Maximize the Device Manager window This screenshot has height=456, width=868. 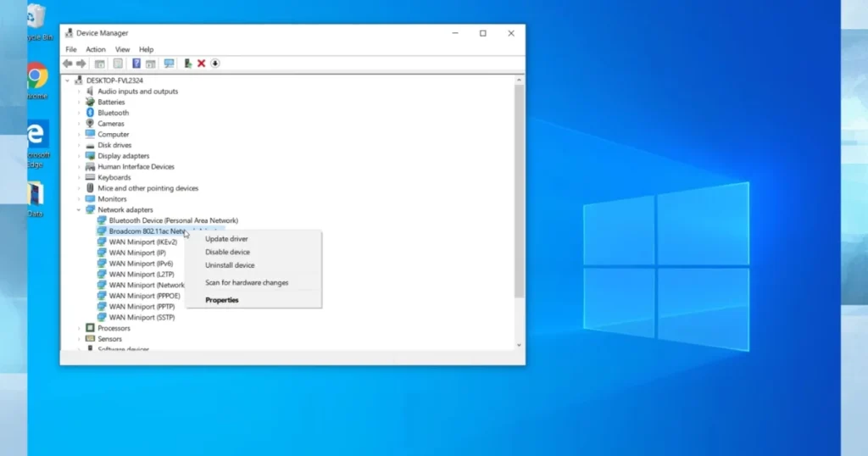click(x=482, y=33)
